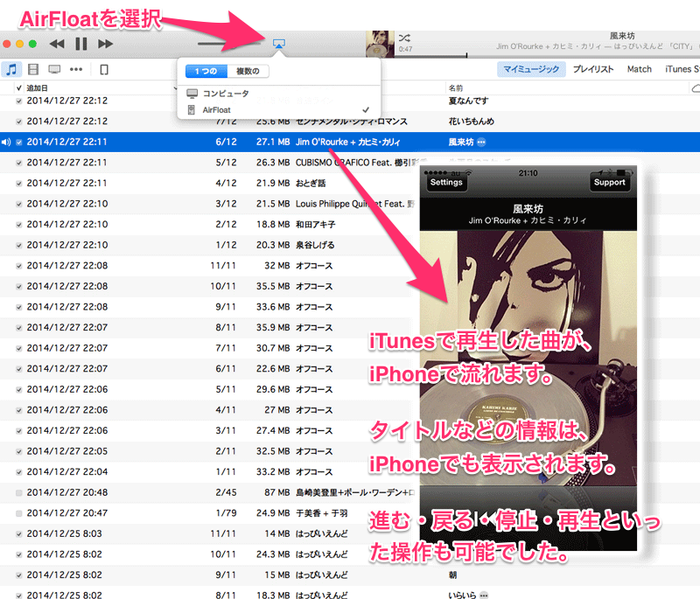This screenshot has height=599, width=700.
Task: Open the iPhone device icon
Action: point(104,70)
